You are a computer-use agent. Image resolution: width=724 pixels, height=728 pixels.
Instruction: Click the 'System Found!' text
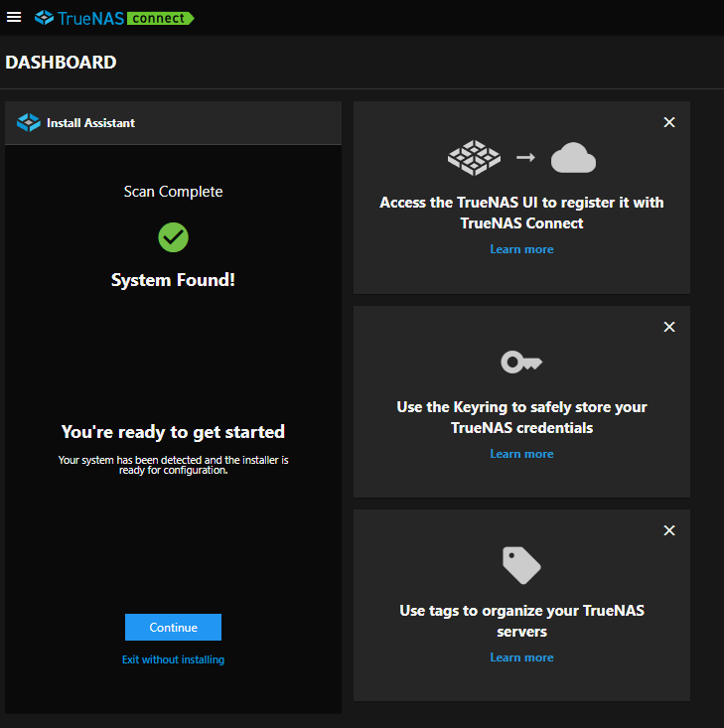173,280
